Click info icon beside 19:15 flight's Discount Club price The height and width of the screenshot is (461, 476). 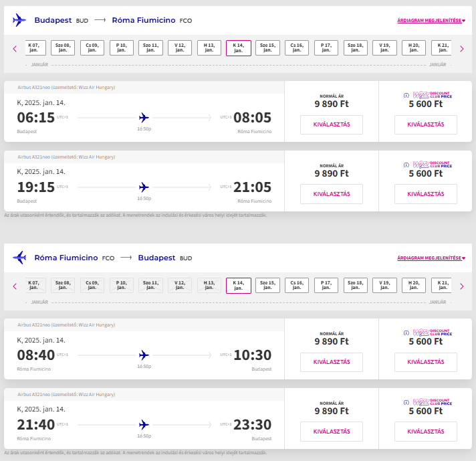pyautogui.click(x=406, y=164)
